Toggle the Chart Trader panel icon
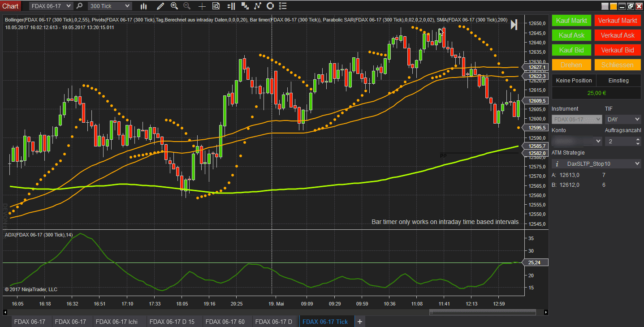The width and height of the screenshot is (644, 327). click(x=231, y=6)
